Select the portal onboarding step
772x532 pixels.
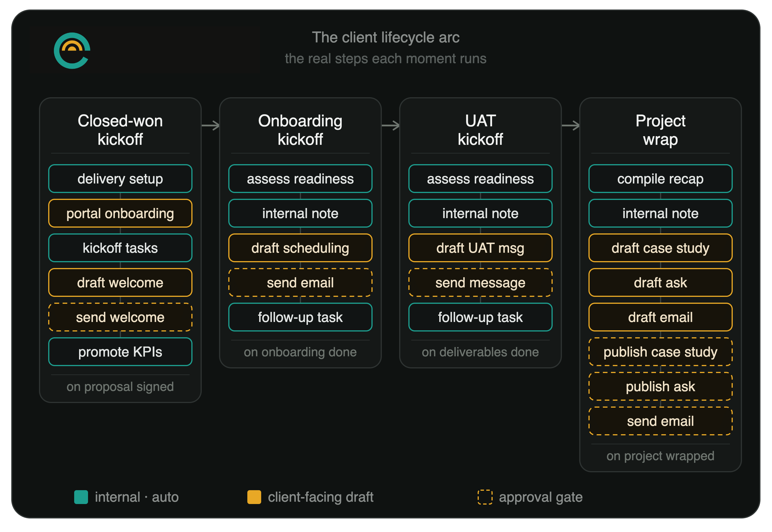(x=120, y=213)
